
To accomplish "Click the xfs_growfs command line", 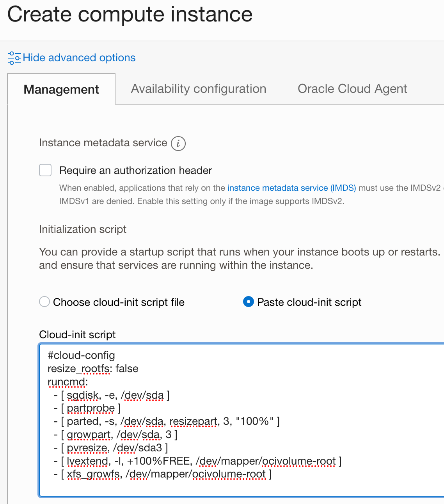I will [164, 474].
